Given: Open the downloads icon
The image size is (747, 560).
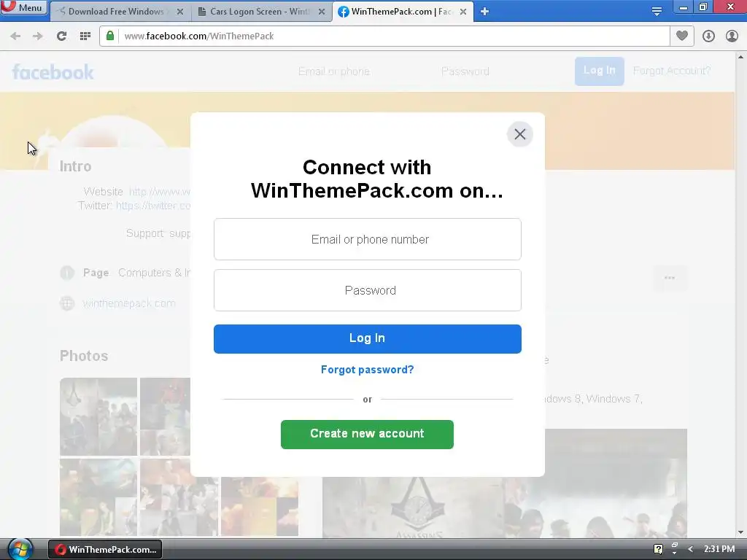Looking at the screenshot, I should 708,36.
